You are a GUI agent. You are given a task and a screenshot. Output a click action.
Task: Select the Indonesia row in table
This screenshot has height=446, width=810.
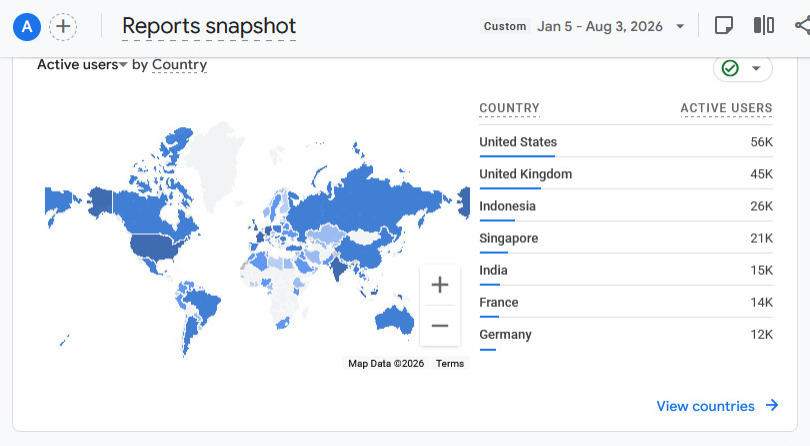(x=626, y=206)
